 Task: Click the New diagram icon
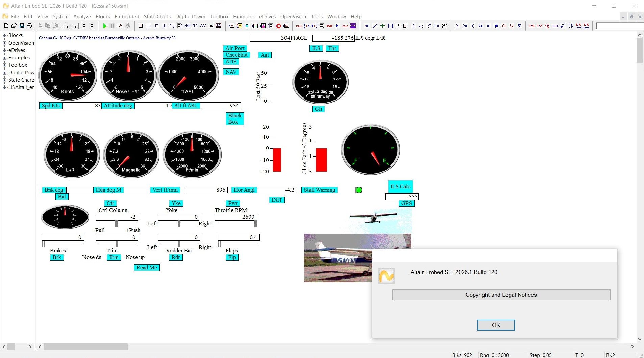pyautogui.click(x=6, y=26)
